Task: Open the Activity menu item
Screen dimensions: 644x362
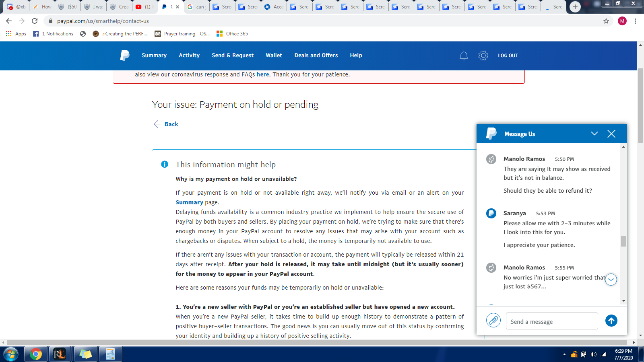Action: click(x=189, y=56)
